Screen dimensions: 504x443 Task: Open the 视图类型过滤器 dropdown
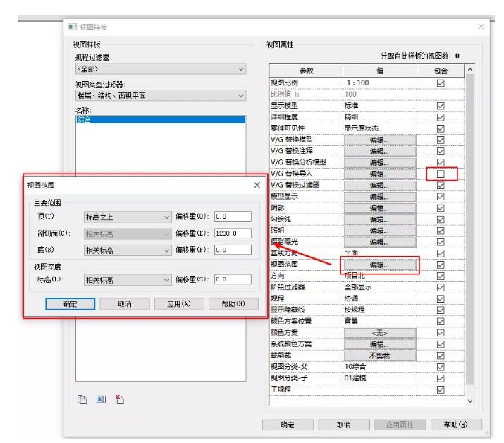pyautogui.click(x=161, y=95)
